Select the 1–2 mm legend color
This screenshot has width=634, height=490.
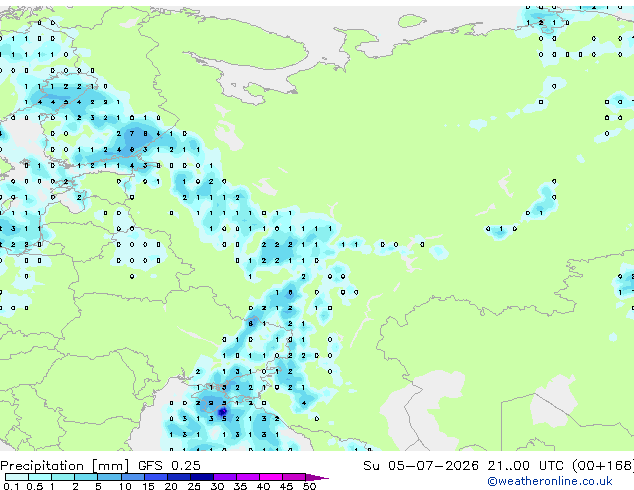coord(63,477)
